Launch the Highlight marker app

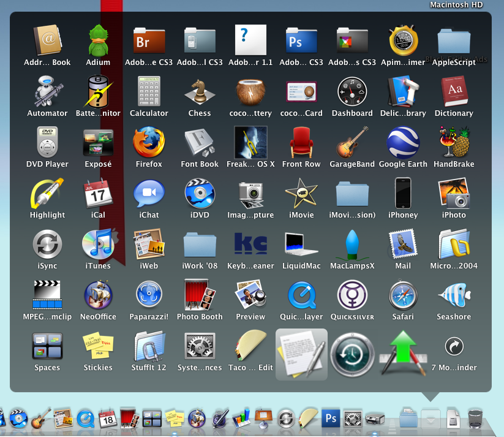click(47, 192)
